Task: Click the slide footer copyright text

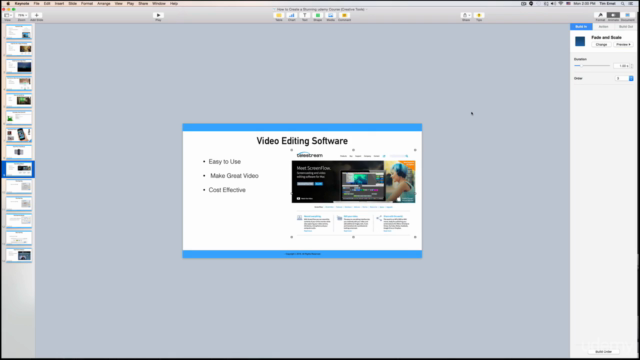Action: (302, 254)
